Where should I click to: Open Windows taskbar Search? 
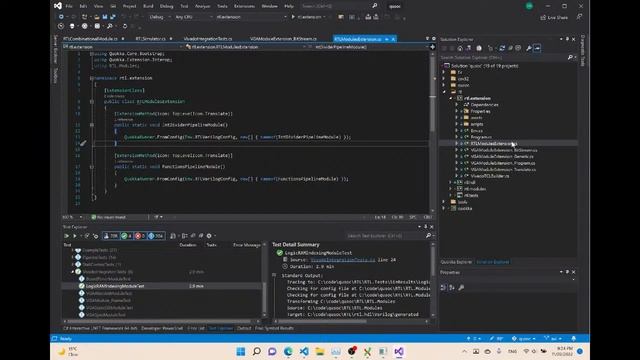tap(257, 351)
